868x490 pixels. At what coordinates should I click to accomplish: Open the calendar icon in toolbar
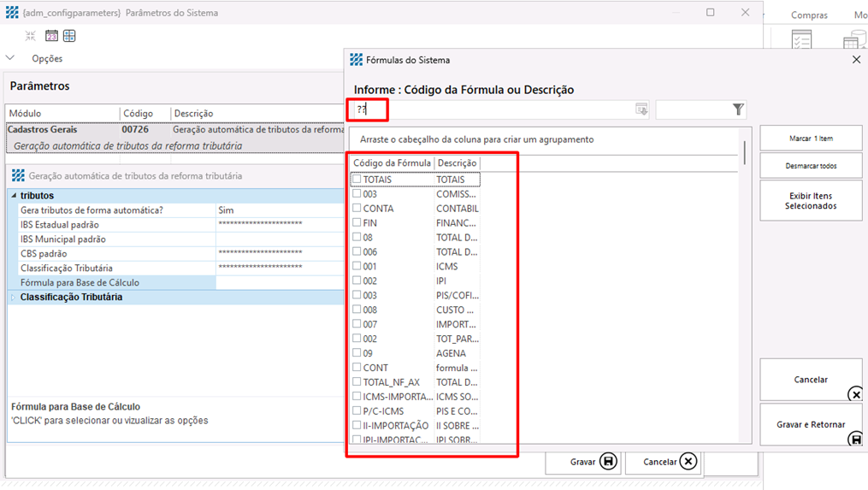[51, 36]
